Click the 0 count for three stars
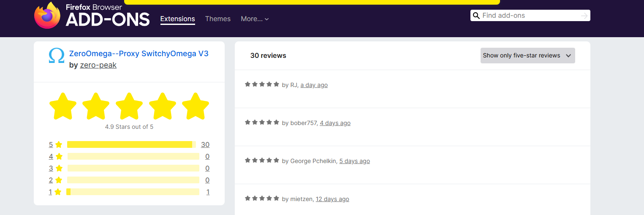Viewport: 644px width, 215px height. pos(207,168)
